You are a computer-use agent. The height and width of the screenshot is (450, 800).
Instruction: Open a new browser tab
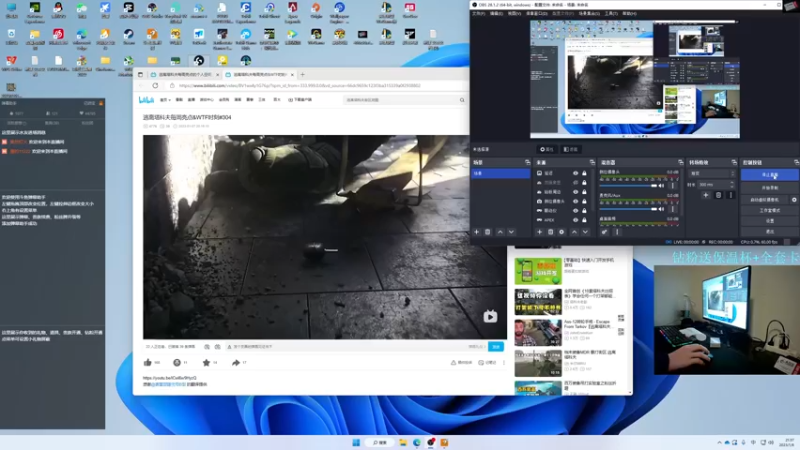pyautogui.click(x=303, y=74)
